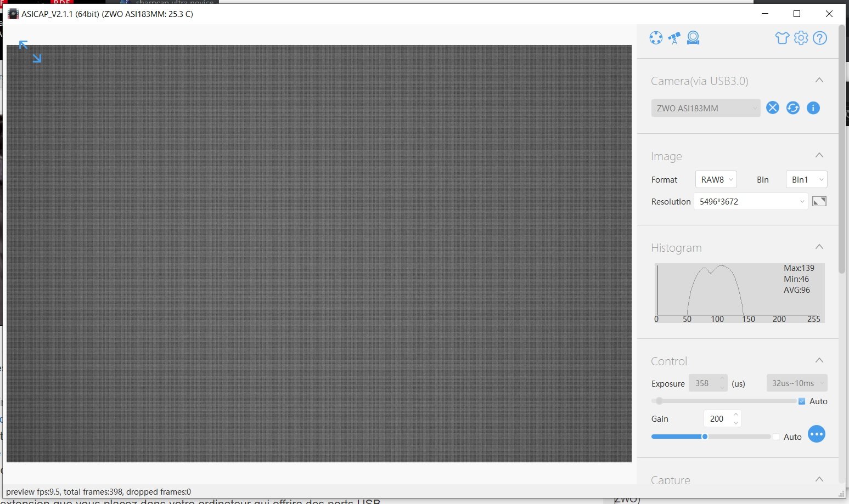Click the camera preview image
The height and width of the screenshot is (504, 849).
pyautogui.click(x=319, y=253)
